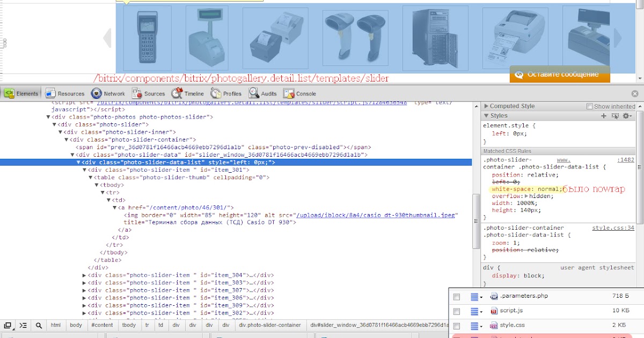Expand the item_309 div node

84,305
